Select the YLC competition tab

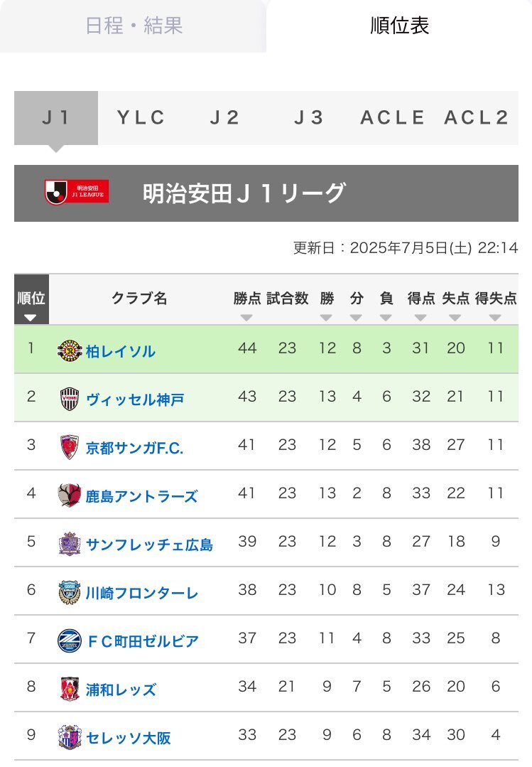[141, 118]
